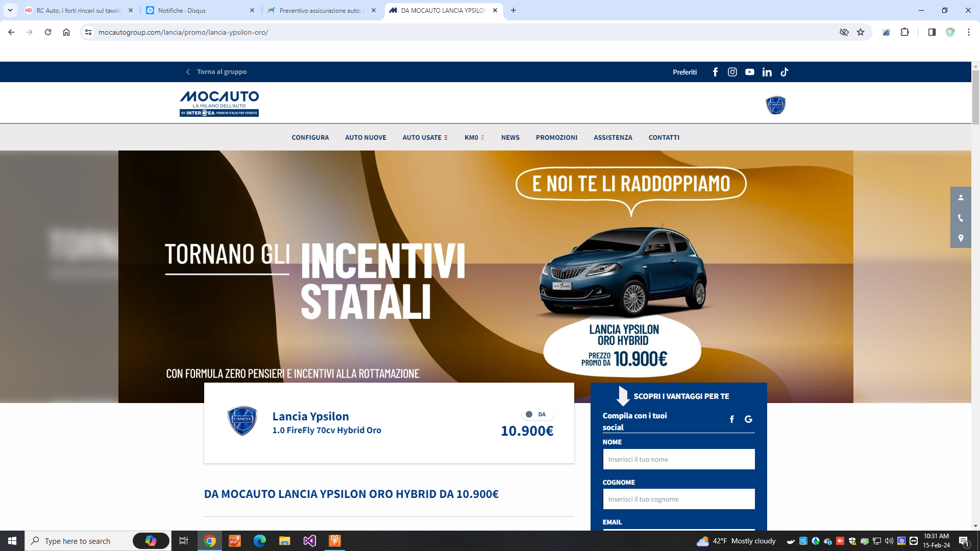Launch File Explorer from the taskbar
Screen dimensions: 980x551
[285, 541]
